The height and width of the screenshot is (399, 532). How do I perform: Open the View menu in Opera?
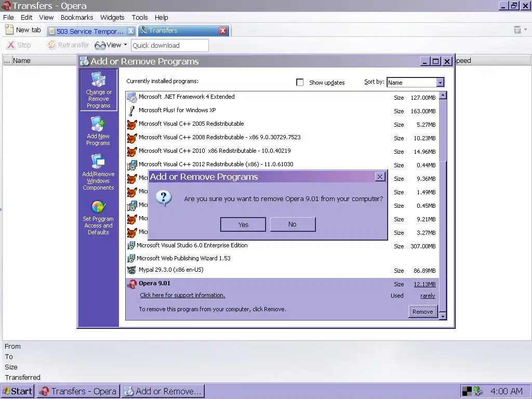[x=46, y=17]
